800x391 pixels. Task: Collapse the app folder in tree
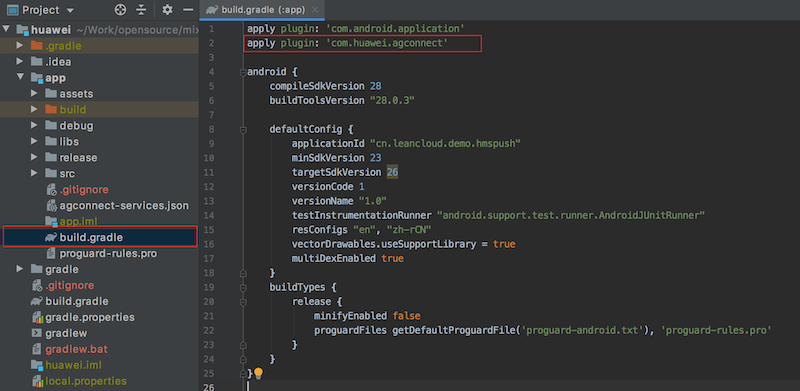(x=20, y=78)
